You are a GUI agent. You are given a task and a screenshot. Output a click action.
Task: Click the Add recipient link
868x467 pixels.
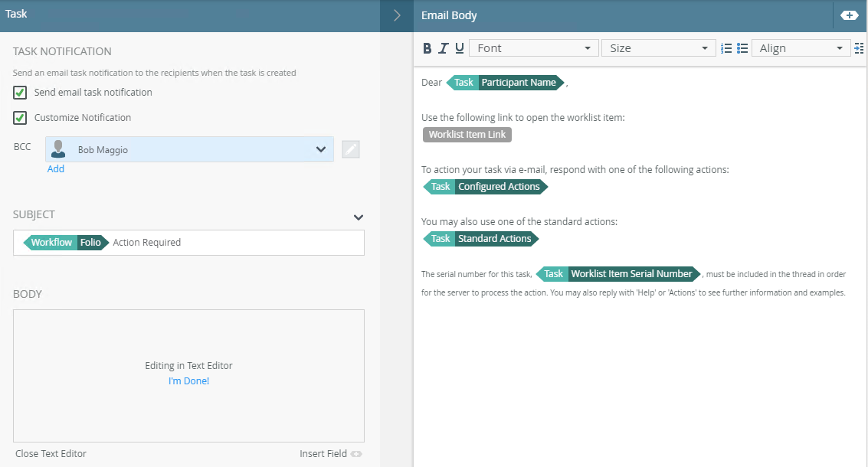56,169
